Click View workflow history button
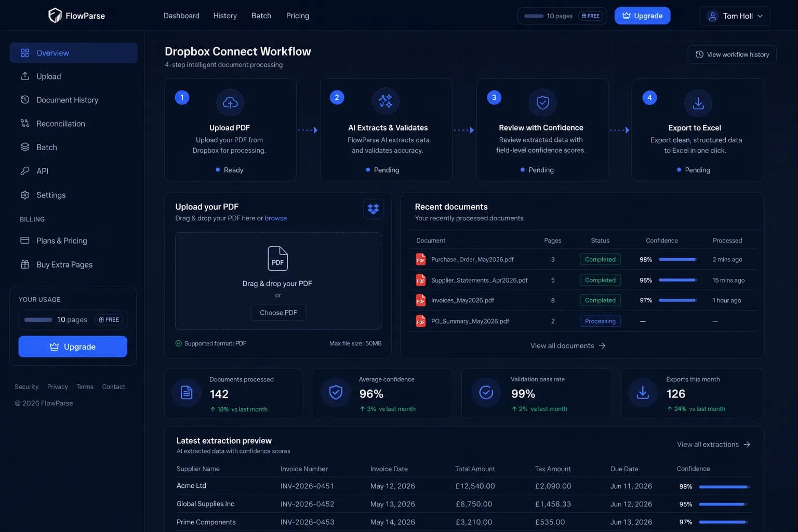The width and height of the screenshot is (798, 532). [732, 55]
